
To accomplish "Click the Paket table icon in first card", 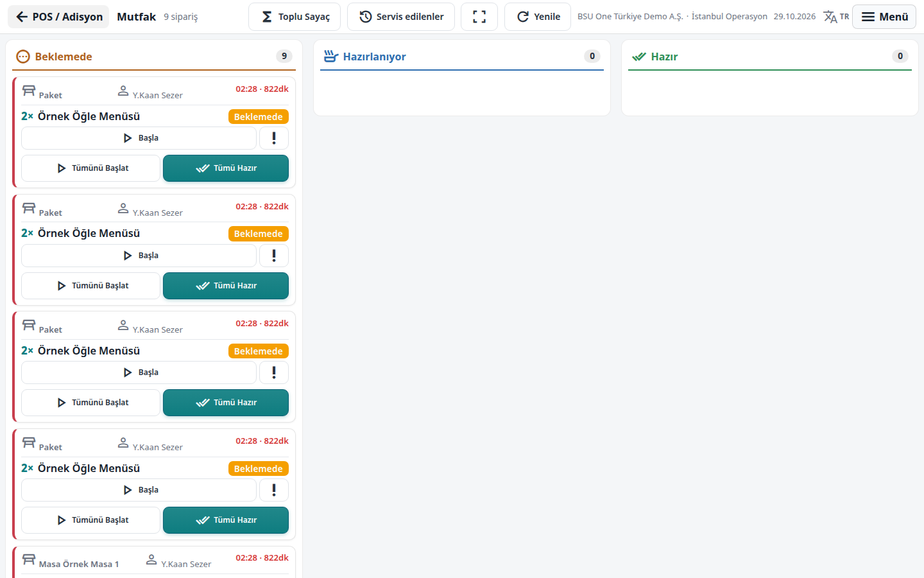I will (x=29, y=91).
